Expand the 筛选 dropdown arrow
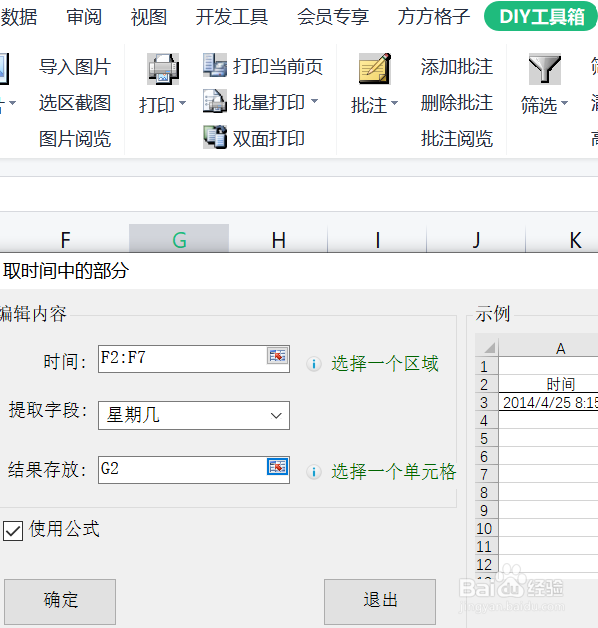 (564, 103)
